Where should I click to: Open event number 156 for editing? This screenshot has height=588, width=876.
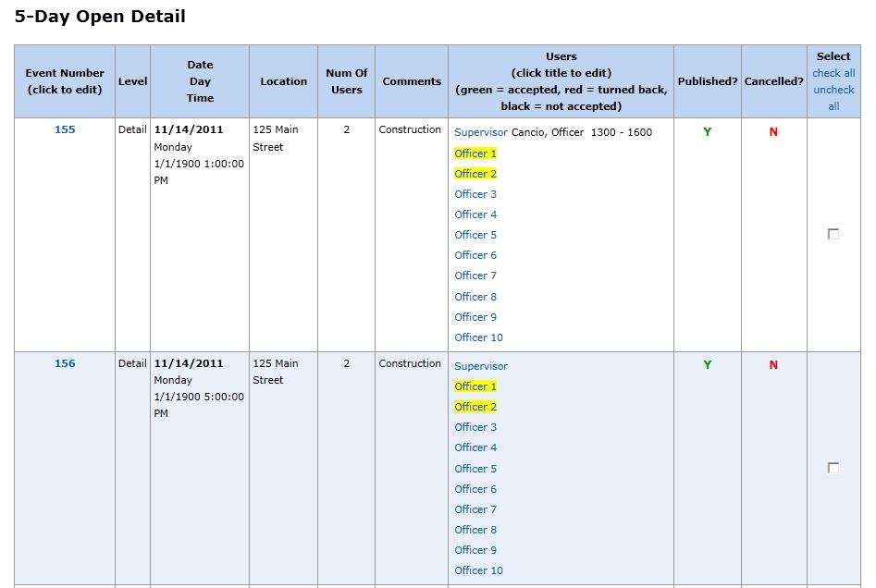(65, 363)
